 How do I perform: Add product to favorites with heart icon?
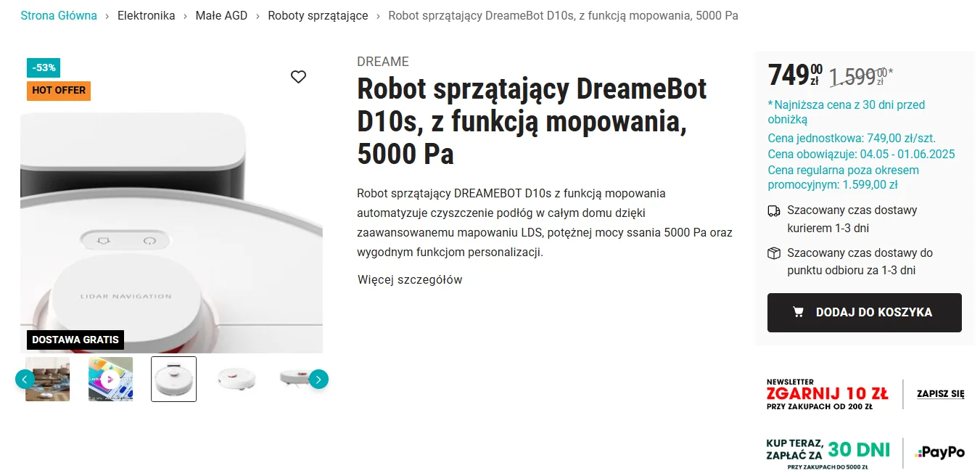pyautogui.click(x=298, y=77)
